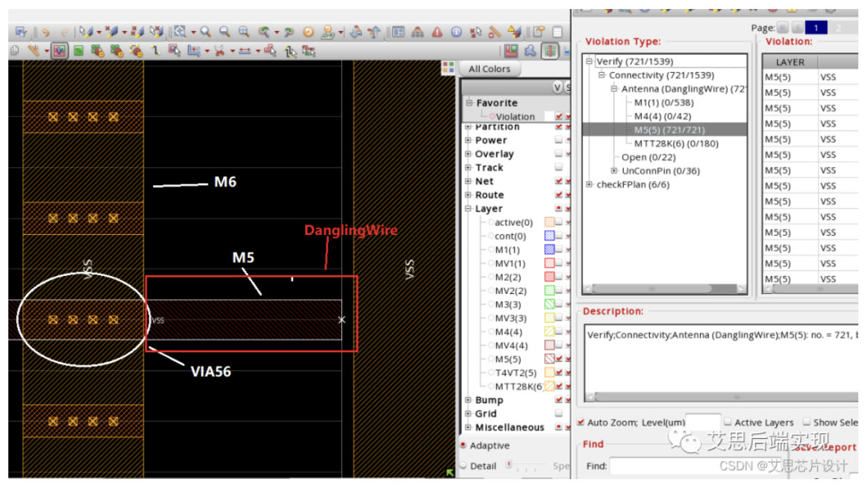Toggle the Auto Zoom checkbox
The height and width of the screenshot is (495, 868).
click(580, 422)
